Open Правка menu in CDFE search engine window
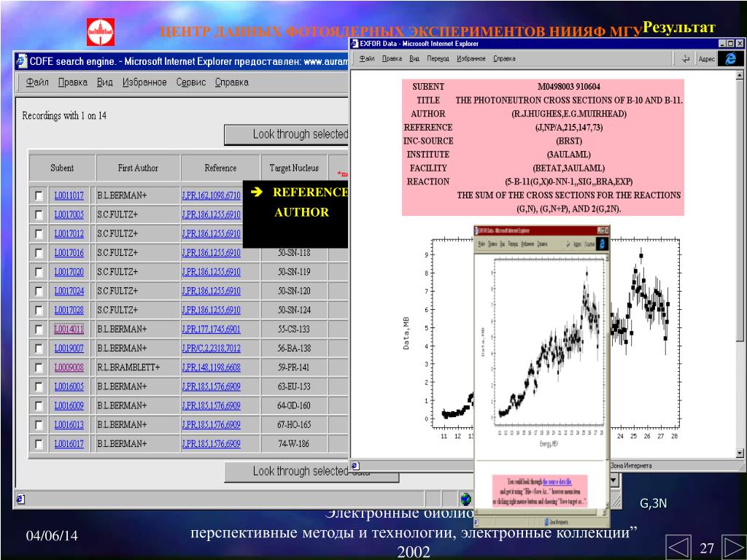747x560 pixels. tap(73, 82)
